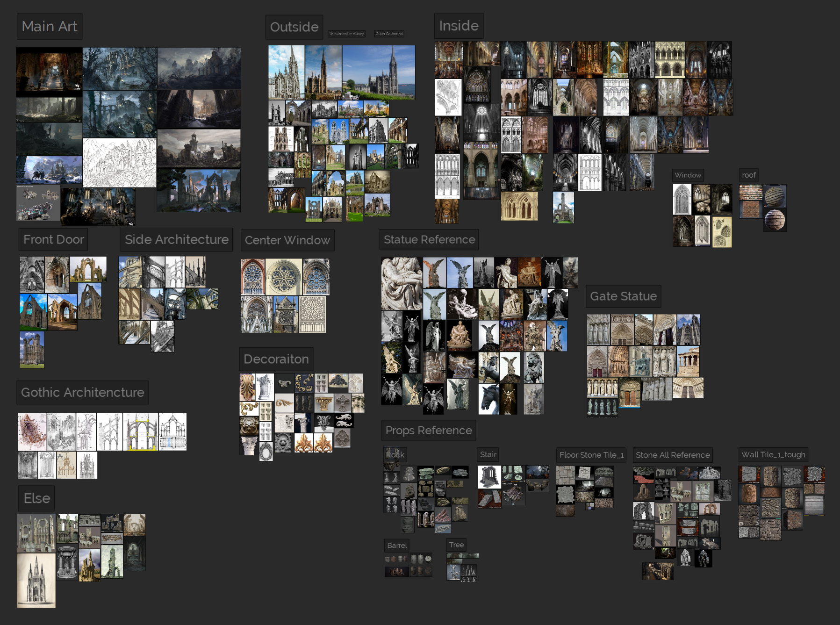
Task: Click the Barrel label
Action: (397, 546)
